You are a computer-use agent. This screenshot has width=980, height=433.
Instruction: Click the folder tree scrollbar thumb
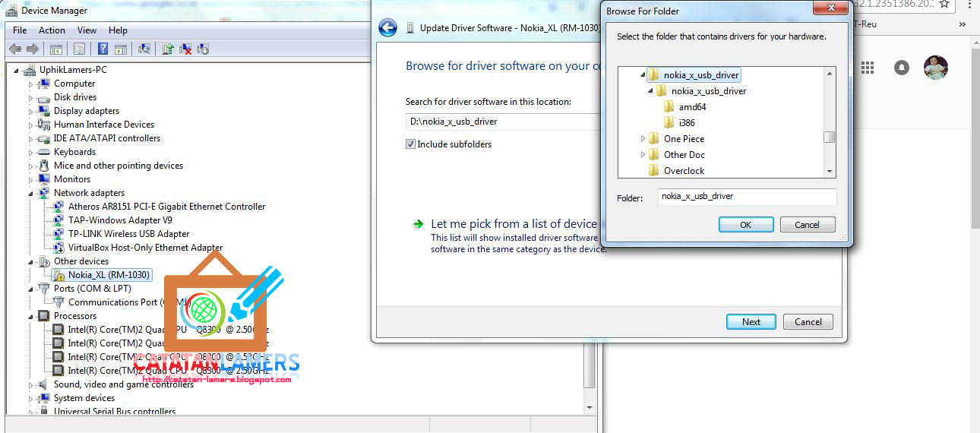point(830,137)
